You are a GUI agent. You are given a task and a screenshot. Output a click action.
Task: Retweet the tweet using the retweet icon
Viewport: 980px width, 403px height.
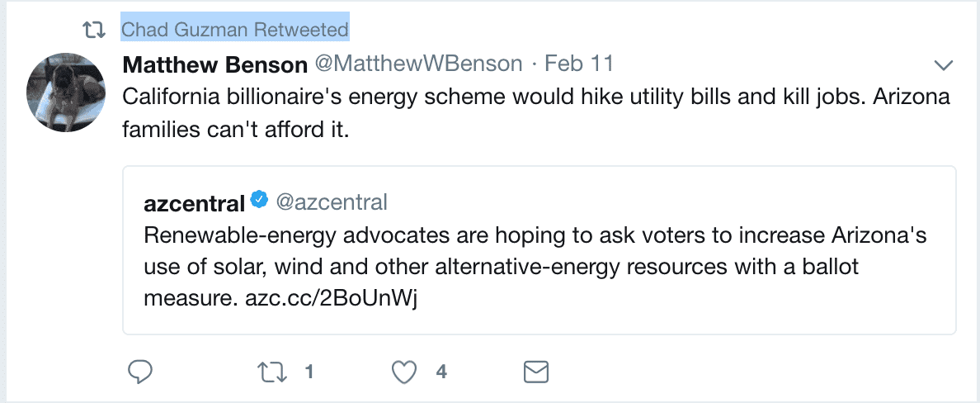(272, 372)
